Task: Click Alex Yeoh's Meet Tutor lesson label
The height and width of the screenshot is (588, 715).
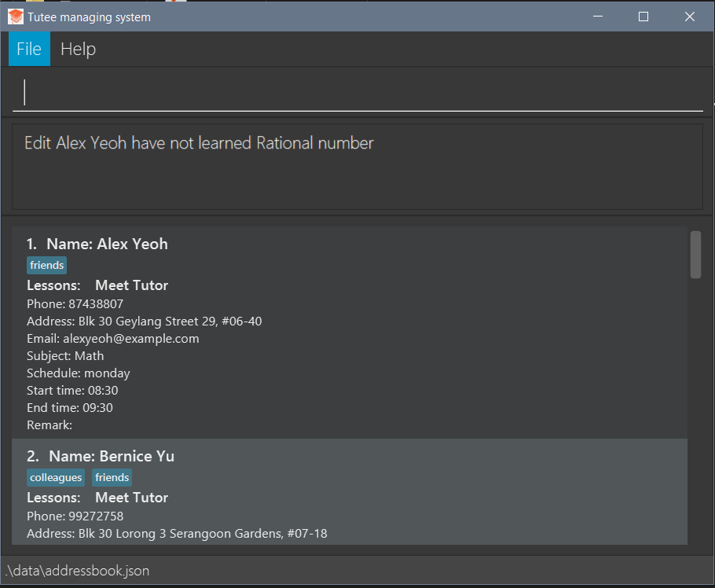Action: [x=131, y=285]
